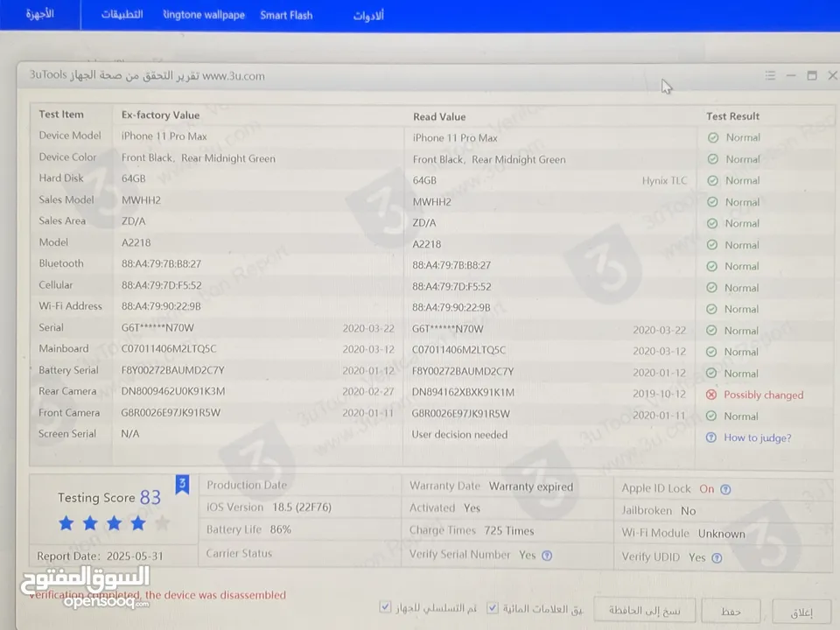The image size is (840, 630).
Task: Click the blue 3uTools badge beside Testing Score
Action: coord(182,484)
